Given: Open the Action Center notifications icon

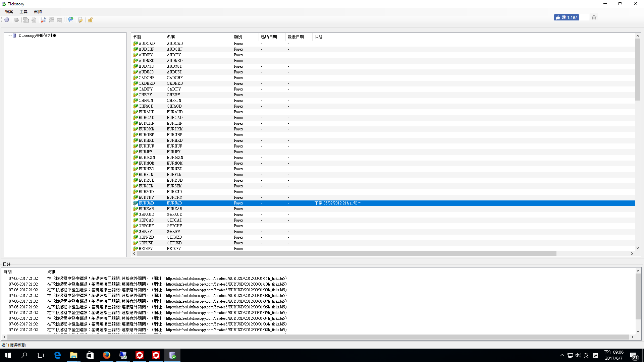Looking at the screenshot, I should (x=634, y=356).
